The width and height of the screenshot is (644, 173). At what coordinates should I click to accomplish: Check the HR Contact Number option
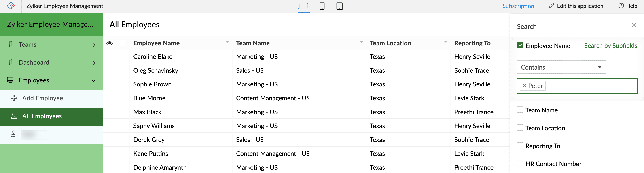tap(520, 163)
